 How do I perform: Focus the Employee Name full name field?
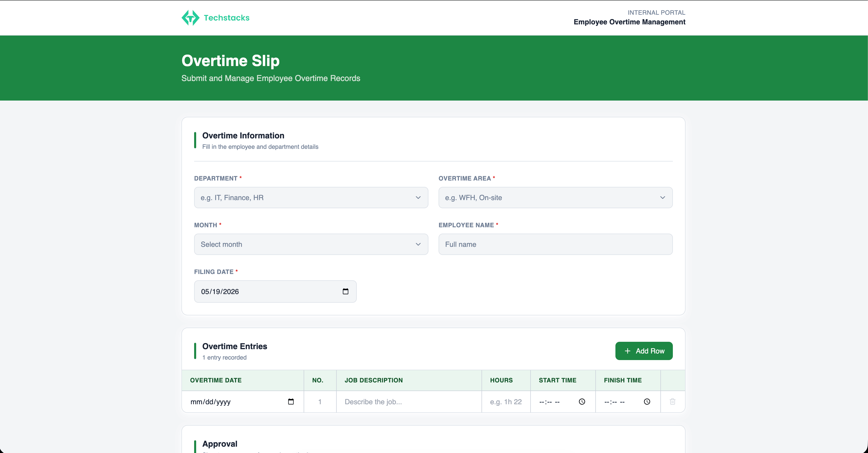click(555, 244)
